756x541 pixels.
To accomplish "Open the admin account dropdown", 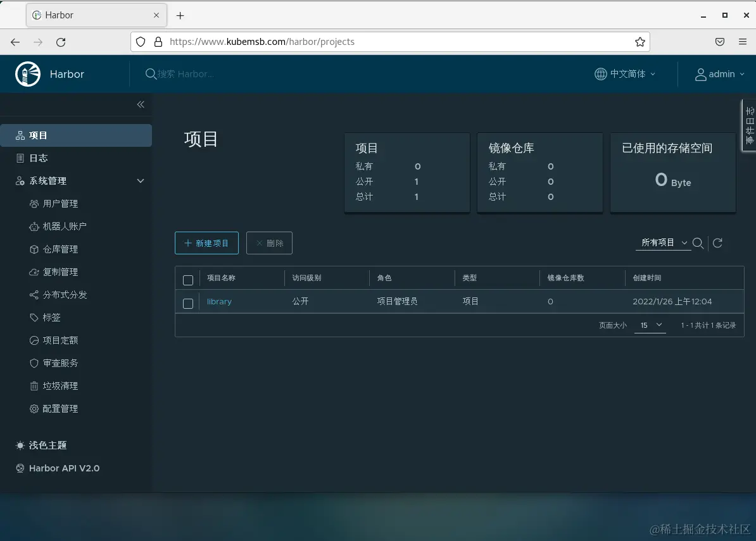I will coord(720,74).
